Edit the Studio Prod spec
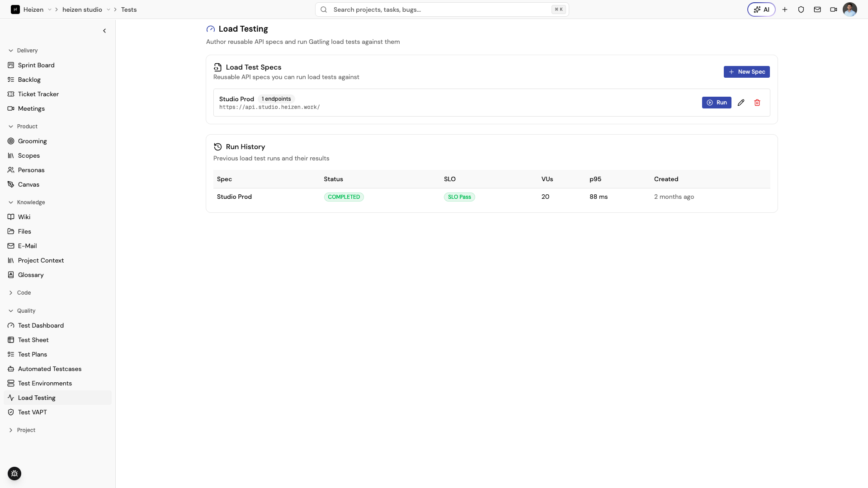The height and width of the screenshot is (488, 868). point(741,103)
